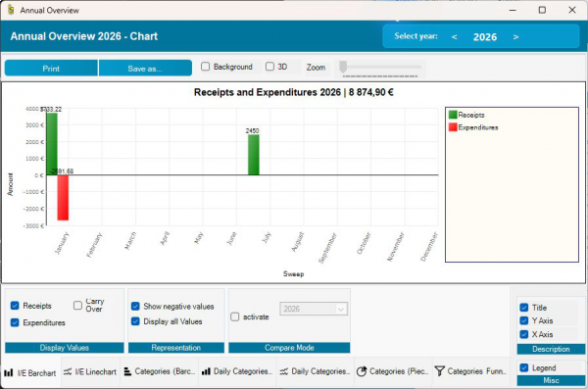This screenshot has width=588, height=389.
Task: Click the Save as... button
Action: click(145, 69)
